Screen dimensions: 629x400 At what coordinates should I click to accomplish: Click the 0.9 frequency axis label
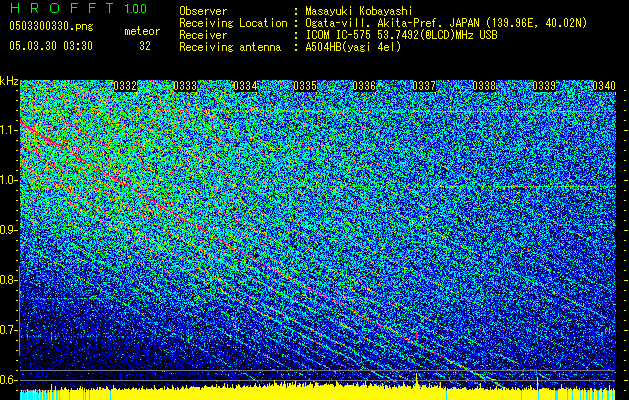[9, 230]
